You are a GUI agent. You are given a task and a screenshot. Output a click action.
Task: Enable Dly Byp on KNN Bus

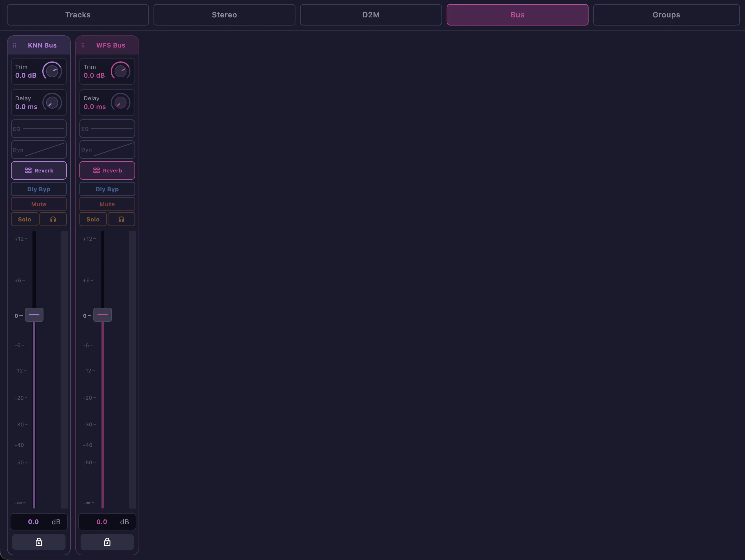click(39, 189)
